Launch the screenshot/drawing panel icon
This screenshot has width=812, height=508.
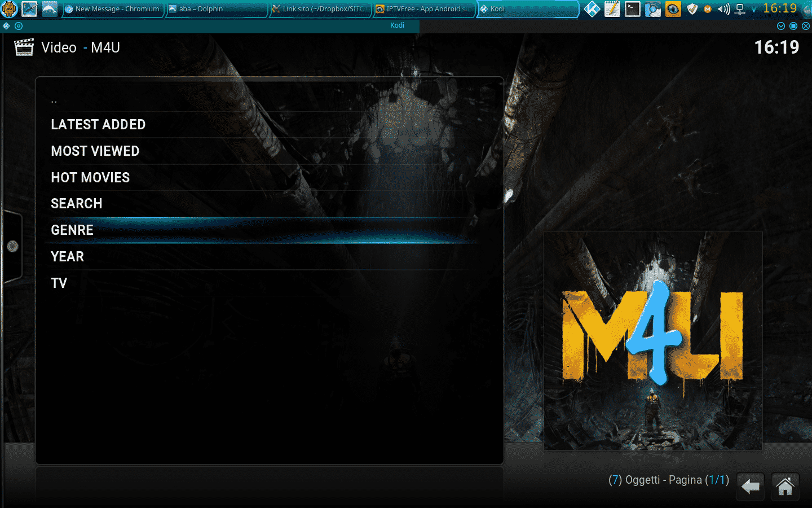(29, 9)
